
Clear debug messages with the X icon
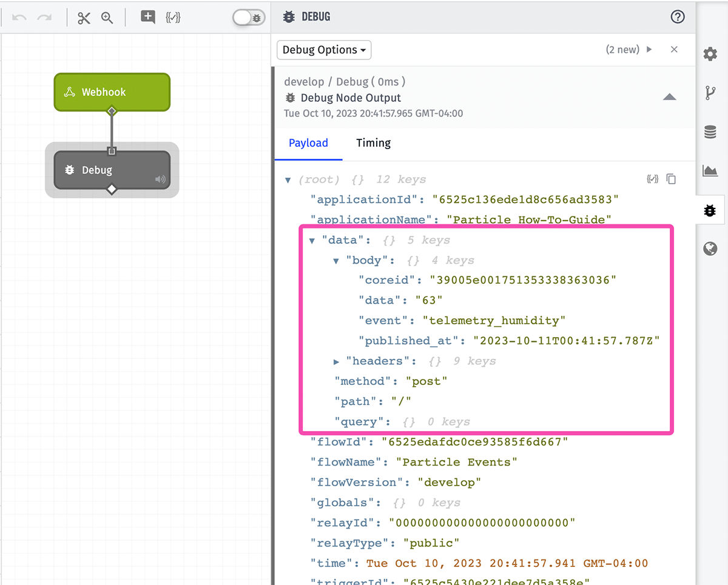(674, 50)
